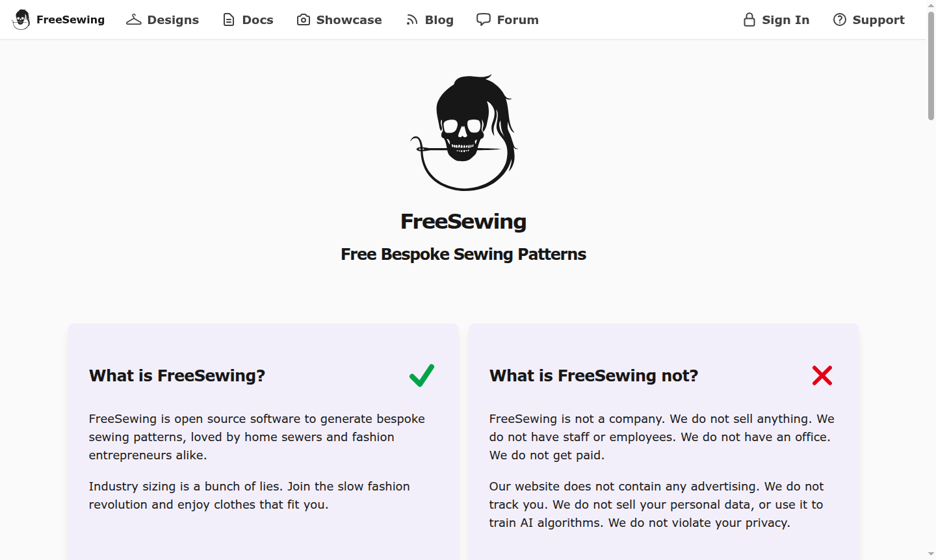
Task: Click the speech bubble icon beside Forum
Action: (x=484, y=19)
